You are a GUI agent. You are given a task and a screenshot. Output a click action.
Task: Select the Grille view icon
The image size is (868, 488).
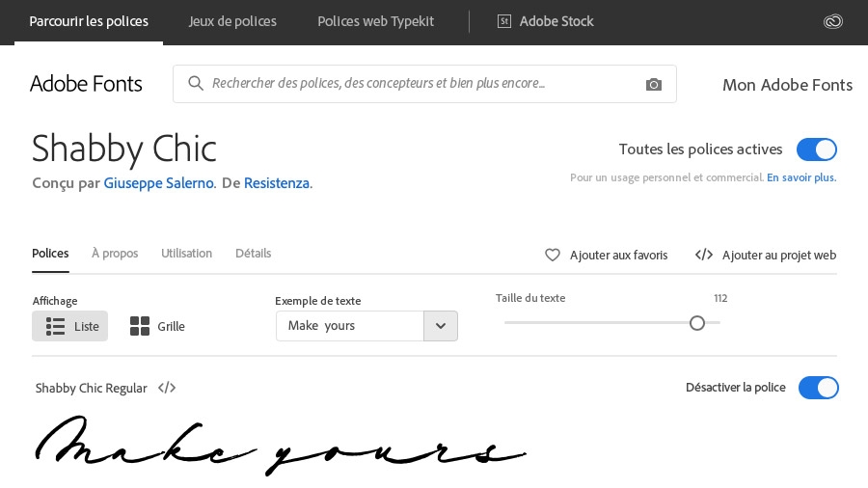pyautogui.click(x=140, y=326)
